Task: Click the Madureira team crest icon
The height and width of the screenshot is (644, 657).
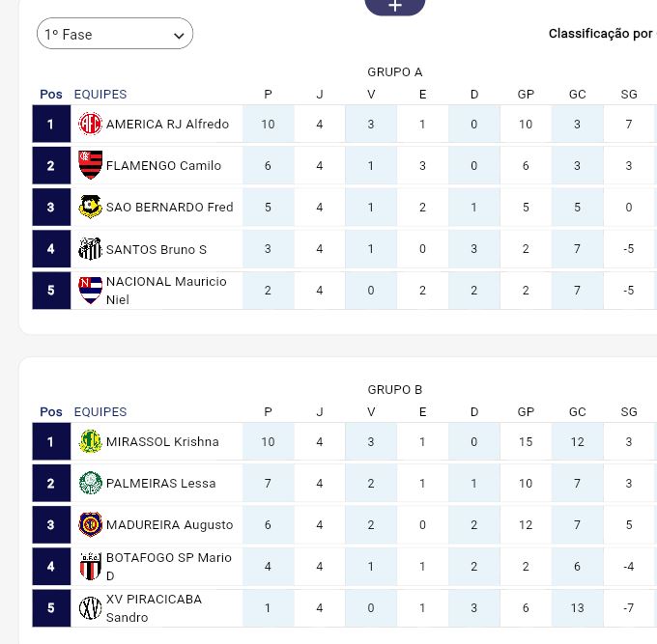Action: pos(90,524)
